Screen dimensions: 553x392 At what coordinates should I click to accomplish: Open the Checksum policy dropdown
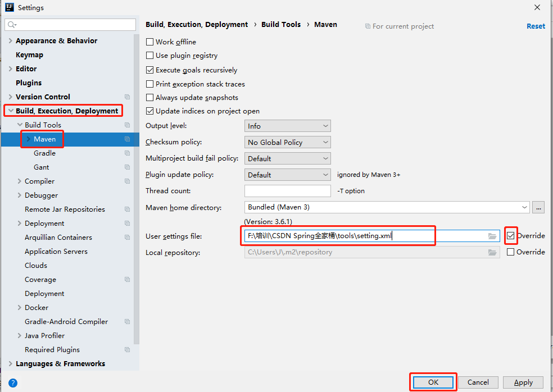(x=287, y=142)
